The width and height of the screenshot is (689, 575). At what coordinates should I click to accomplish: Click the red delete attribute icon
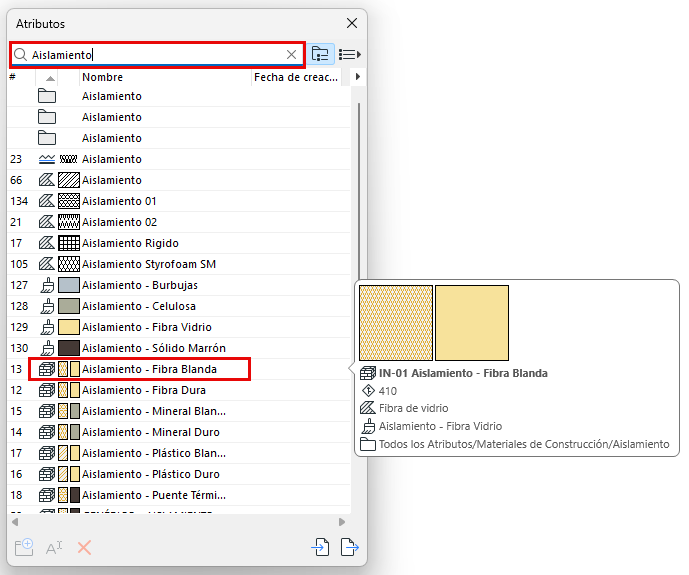[x=84, y=548]
